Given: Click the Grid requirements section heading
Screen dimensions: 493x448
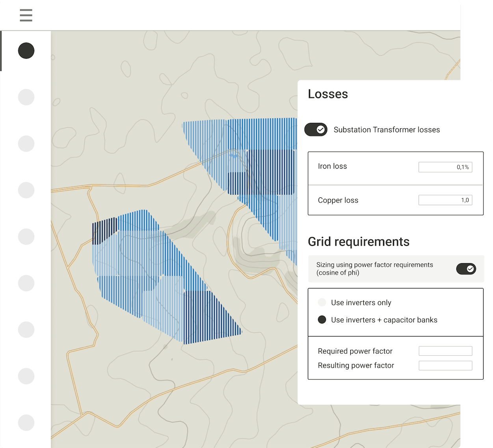Looking at the screenshot, I should tap(359, 242).
